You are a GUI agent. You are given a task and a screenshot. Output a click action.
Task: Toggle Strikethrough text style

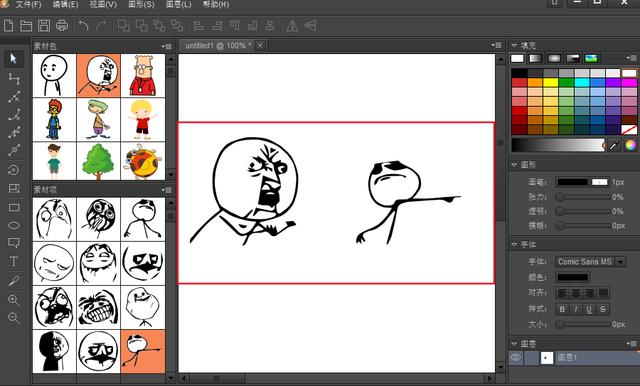pyautogui.click(x=603, y=309)
